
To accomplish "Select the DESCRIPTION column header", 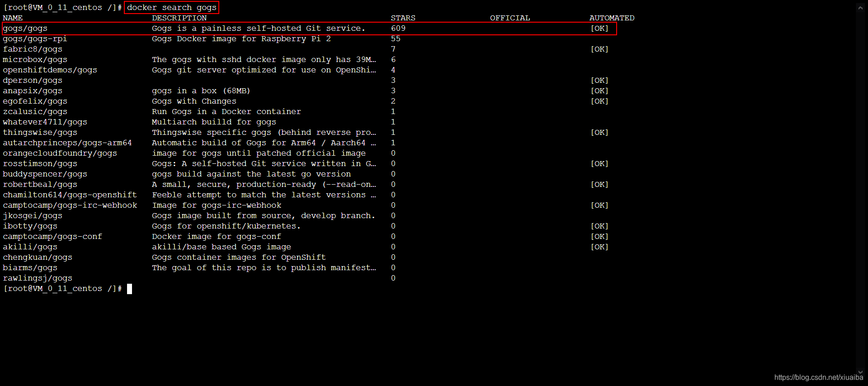I will (179, 18).
